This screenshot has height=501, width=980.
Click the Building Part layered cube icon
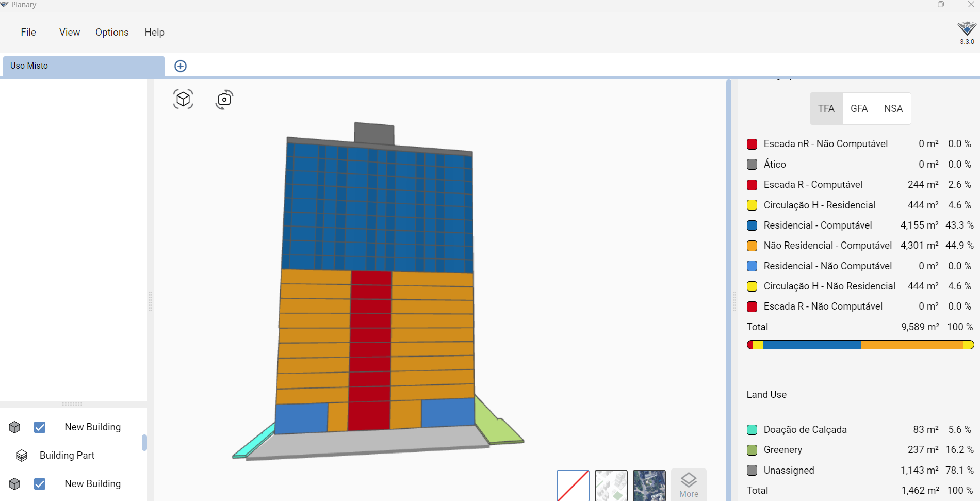22,456
